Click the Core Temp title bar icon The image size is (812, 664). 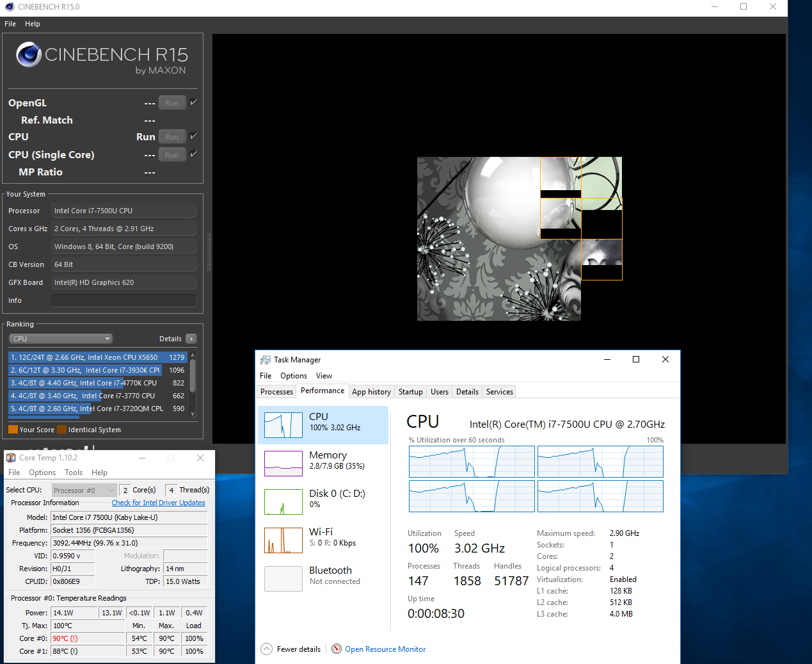pyautogui.click(x=11, y=458)
